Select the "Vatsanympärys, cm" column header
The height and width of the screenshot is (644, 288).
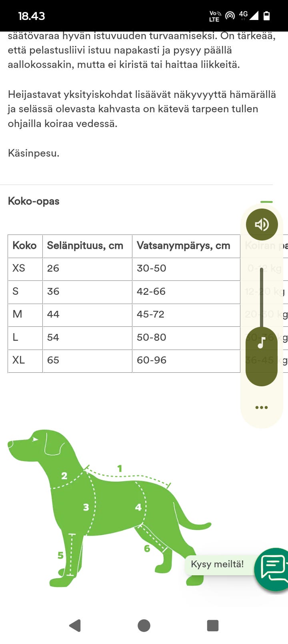[x=183, y=245]
